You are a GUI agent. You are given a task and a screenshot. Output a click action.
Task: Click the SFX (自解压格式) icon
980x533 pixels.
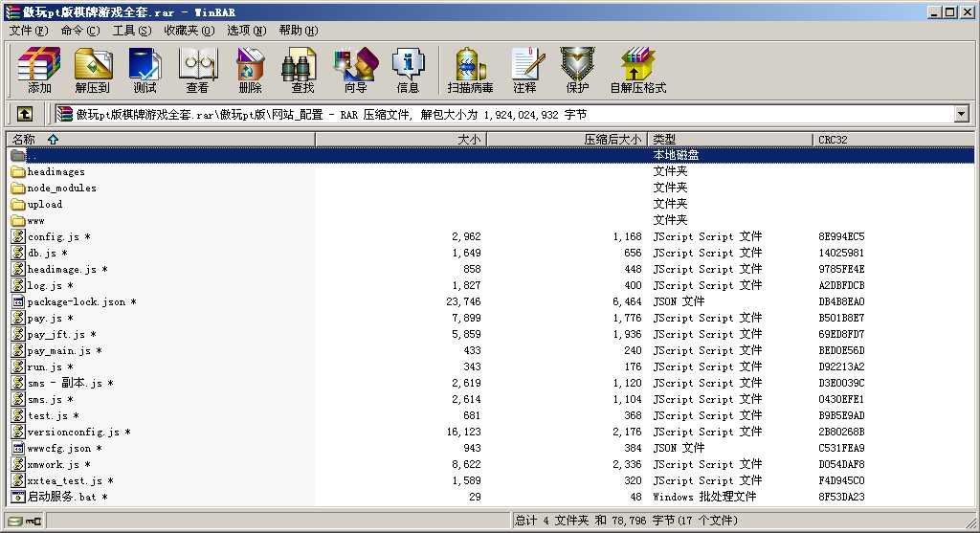[x=638, y=69]
